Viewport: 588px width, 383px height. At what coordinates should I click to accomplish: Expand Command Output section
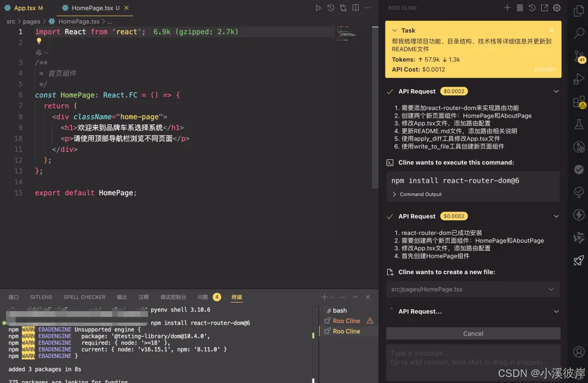point(417,194)
